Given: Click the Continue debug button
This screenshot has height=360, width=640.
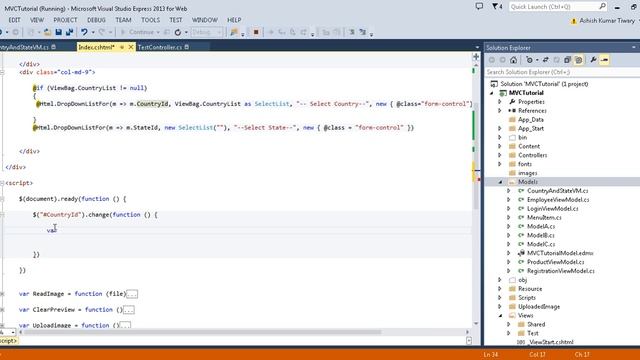Looking at the screenshot, I should coord(137,32).
